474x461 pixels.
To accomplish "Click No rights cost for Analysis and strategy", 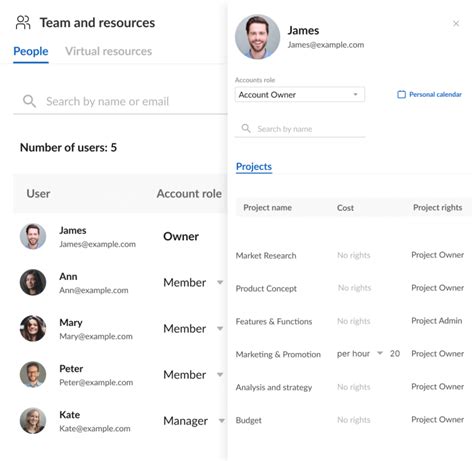I will (x=354, y=387).
